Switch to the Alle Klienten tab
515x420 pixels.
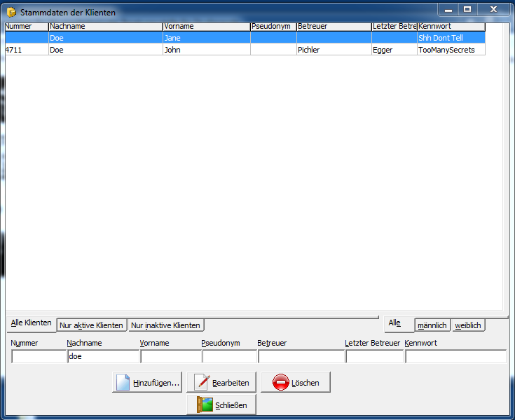(31, 323)
